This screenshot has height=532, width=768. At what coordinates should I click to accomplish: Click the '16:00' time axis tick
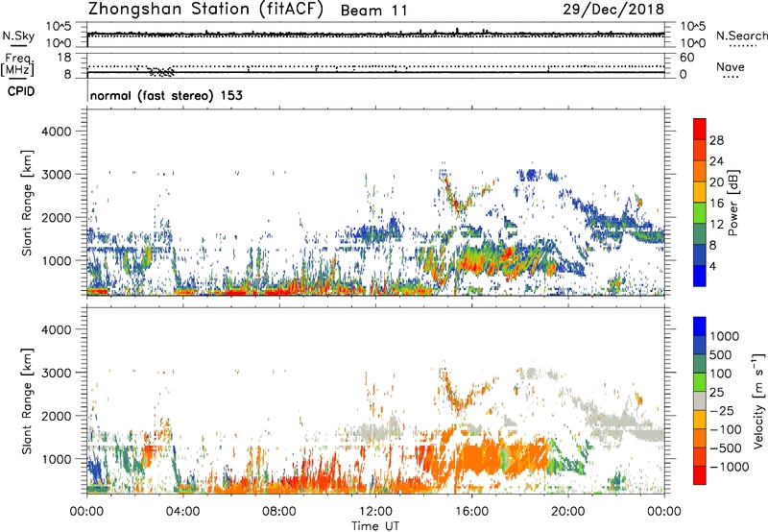tap(471, 512)
